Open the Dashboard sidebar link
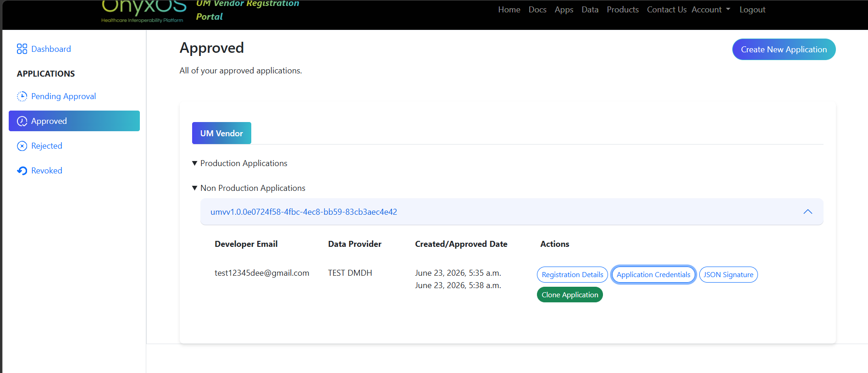The width and height of the screenshot is (868, 373). click(51, 49)
